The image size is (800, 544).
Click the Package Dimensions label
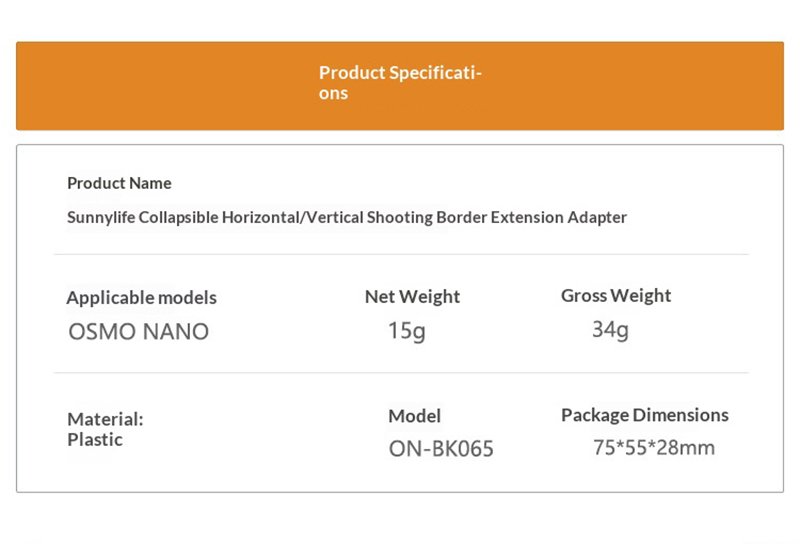click(645, 415)
